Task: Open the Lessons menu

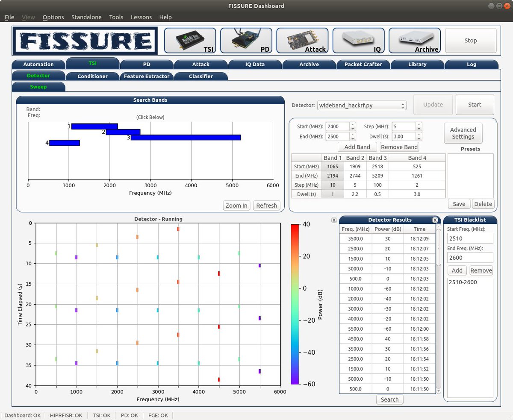Action: (141, 17)
